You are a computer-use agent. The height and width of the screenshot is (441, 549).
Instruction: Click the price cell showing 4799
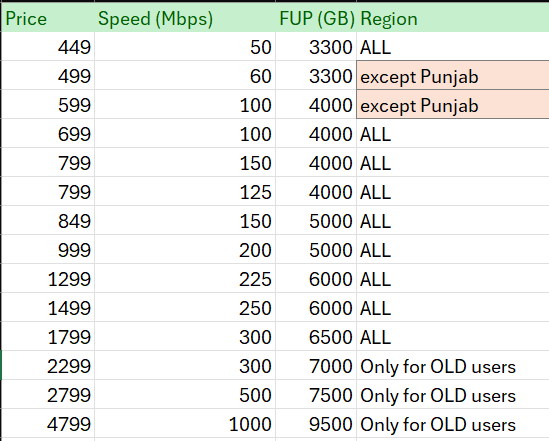48,424
